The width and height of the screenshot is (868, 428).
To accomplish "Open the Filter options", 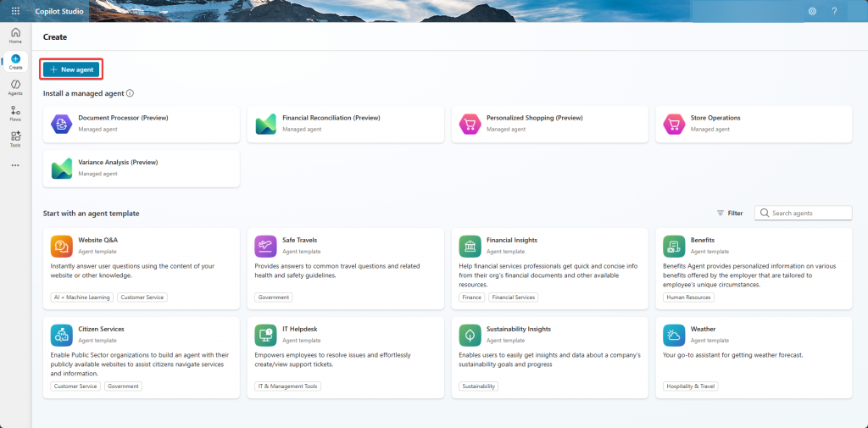I will (730, 214).
